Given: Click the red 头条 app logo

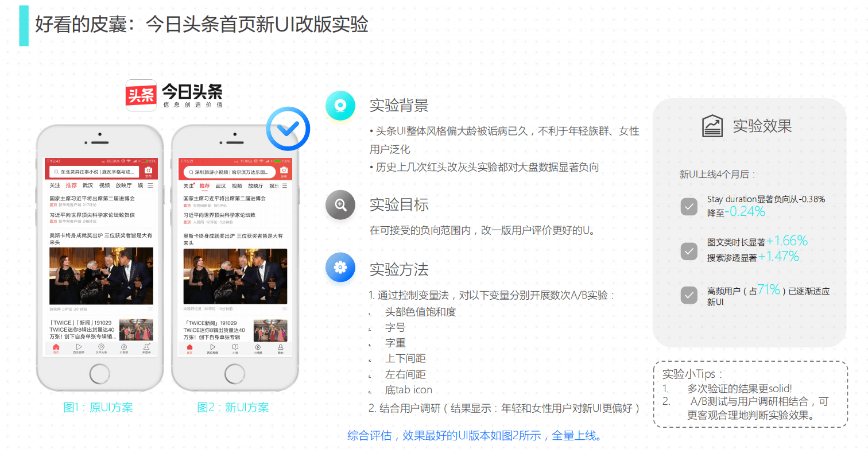Looking at the screenshot, I should [141, 95].
